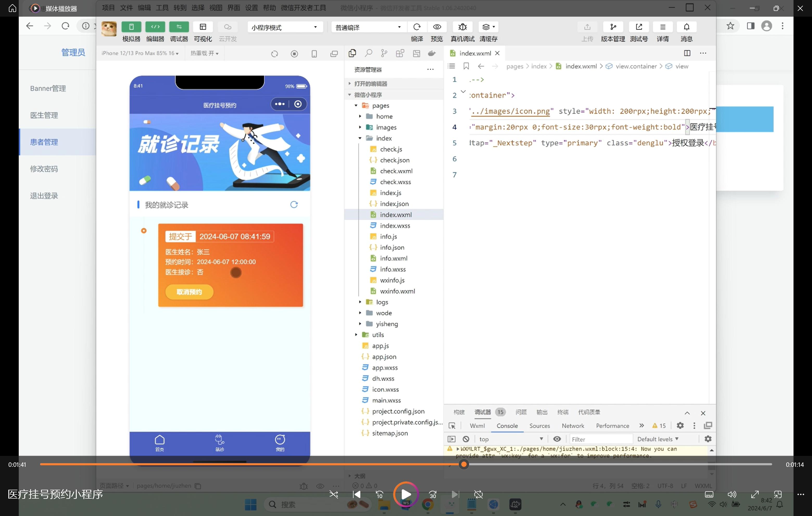Switch to the Wxml tab

click(477, 426)
